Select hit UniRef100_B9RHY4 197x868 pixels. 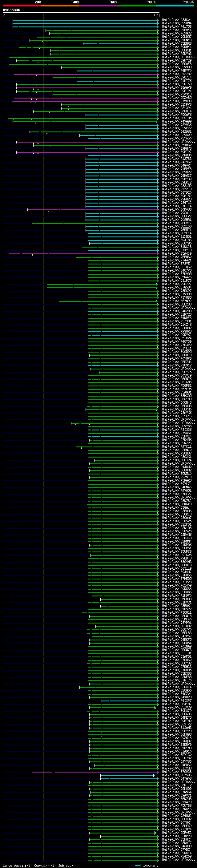tap(177, 47)
